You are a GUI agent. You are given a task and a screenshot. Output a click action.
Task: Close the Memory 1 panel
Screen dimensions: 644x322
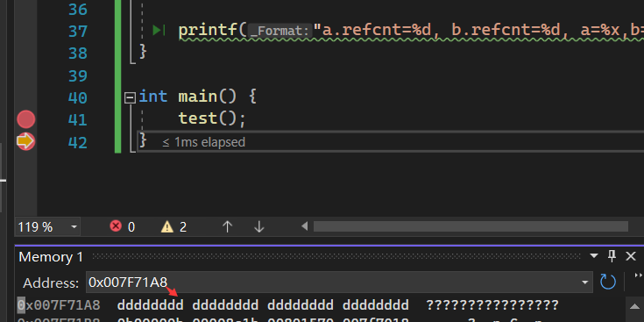(x=631, y=256)
